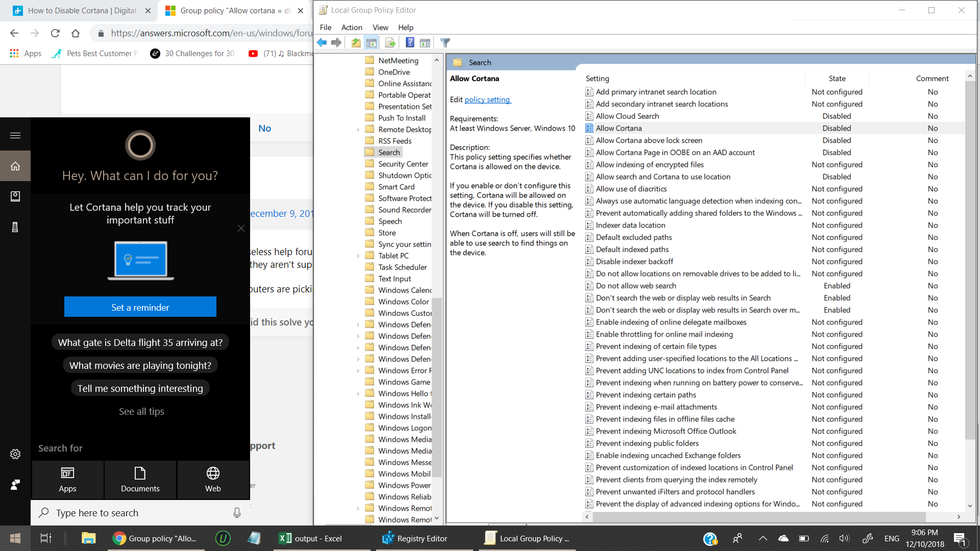Click the ENG language indicator
The height and width of the screenshot is (551, 980).
click(892, 538)
